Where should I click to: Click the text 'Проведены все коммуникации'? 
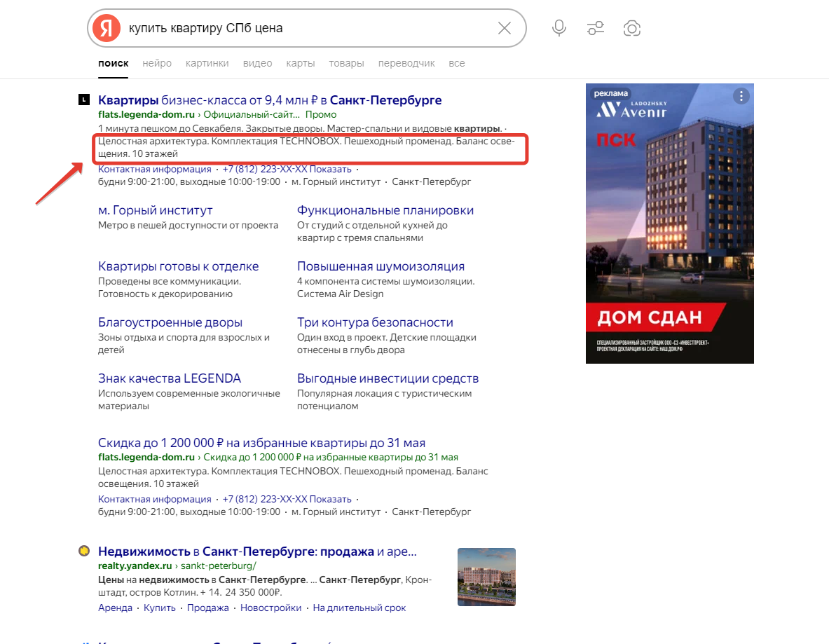click(170, 281)
